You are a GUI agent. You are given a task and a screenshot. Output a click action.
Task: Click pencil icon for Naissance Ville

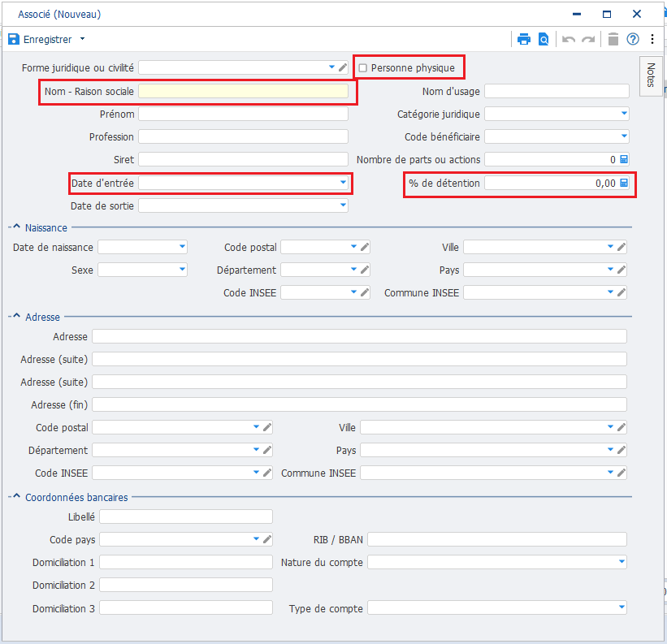tap(622, 247)
